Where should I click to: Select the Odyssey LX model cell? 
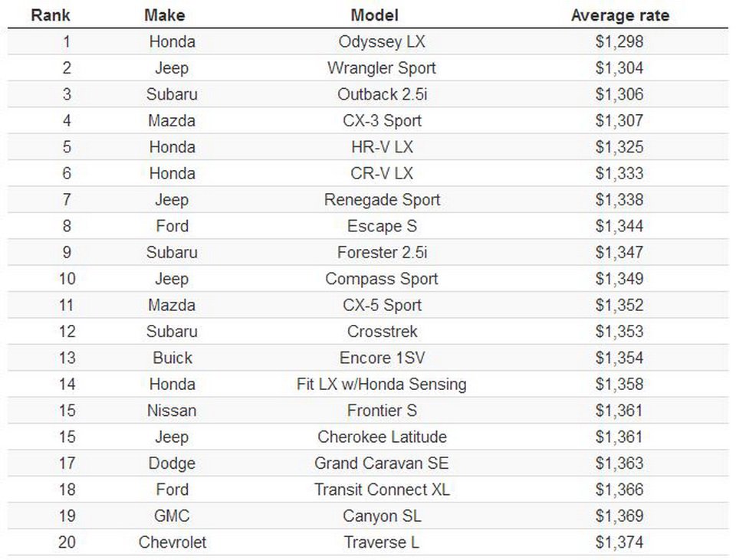click(x=381, y=41)
